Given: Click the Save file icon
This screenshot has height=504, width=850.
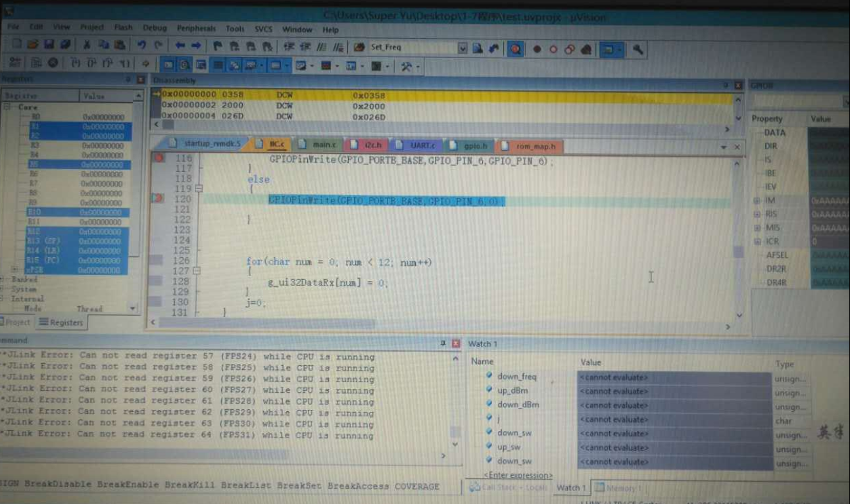Looking at the screenshot, I should click(49, 45).
